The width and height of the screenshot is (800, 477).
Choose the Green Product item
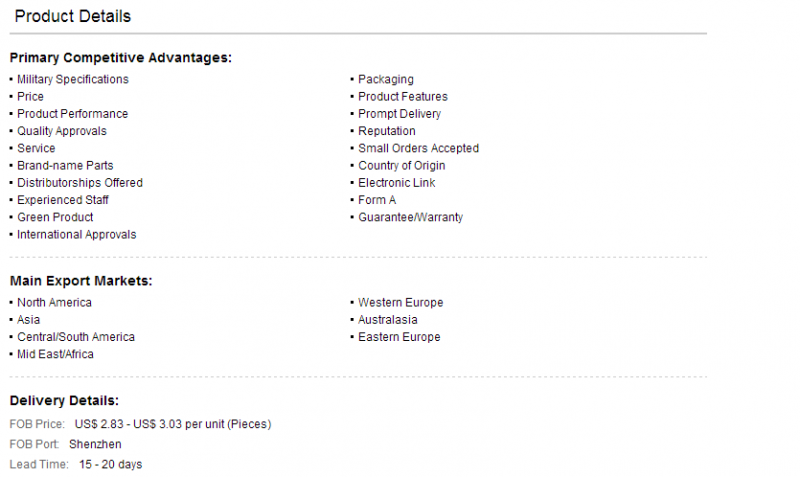click(x=55, y=217)
